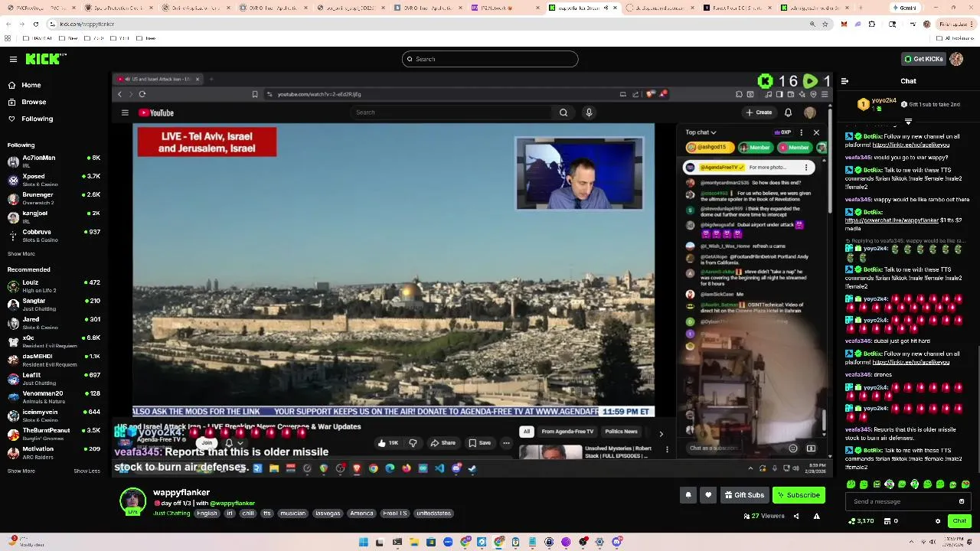Select the English tag
Viewport: 980px width, 551px height.
pos(207,514)
